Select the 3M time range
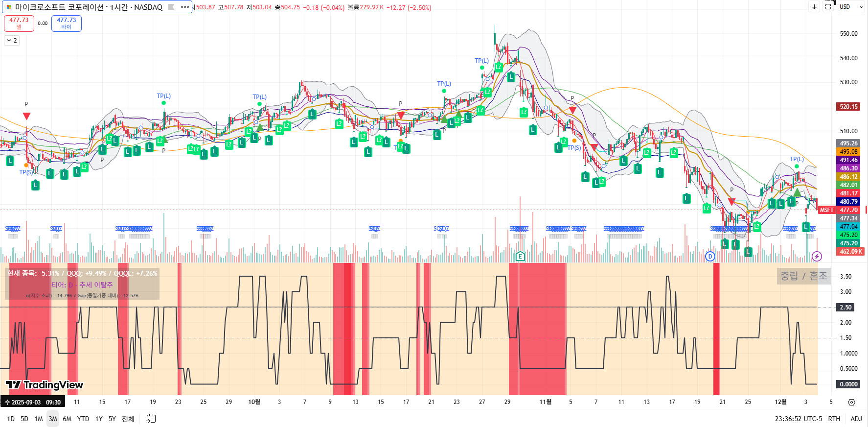868x427 pixels. point(53,419)
